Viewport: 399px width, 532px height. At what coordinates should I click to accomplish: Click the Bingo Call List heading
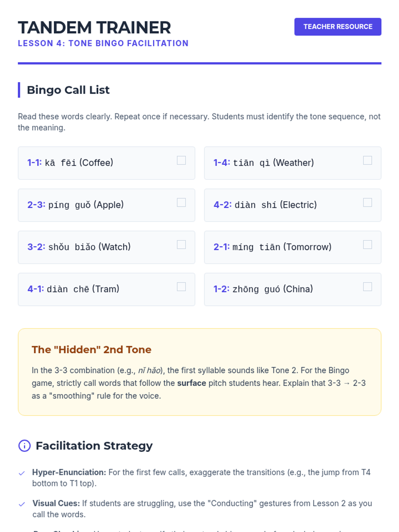(68, 90)
